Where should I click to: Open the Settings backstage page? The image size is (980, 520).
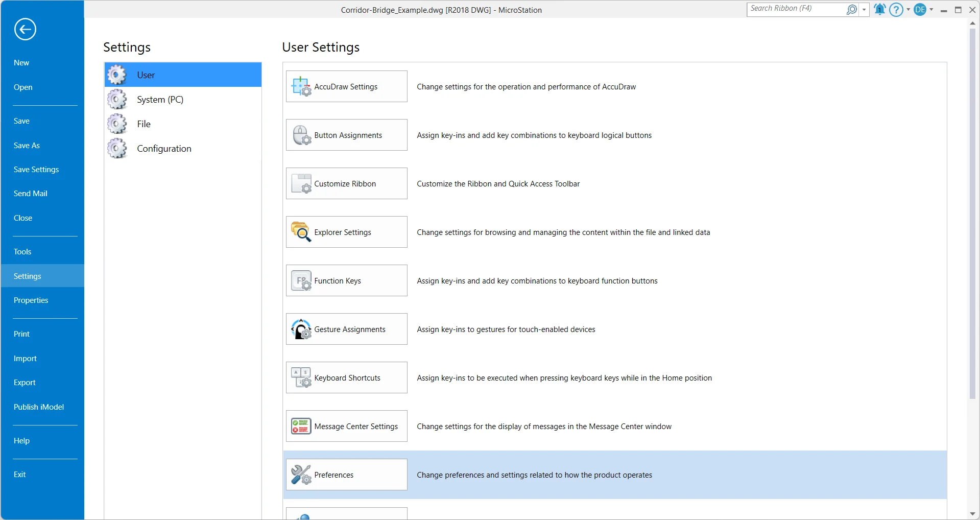click(42, 276)
